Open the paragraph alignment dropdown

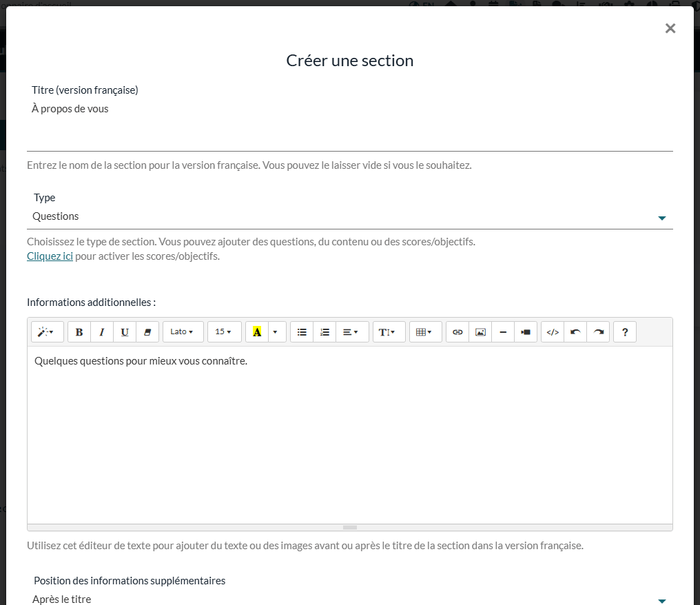tap(352, 331)
